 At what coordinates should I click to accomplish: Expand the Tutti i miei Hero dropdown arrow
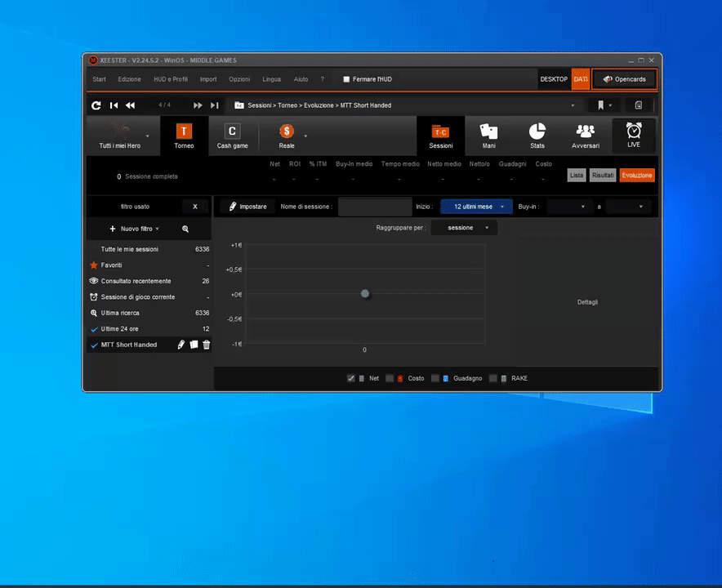click(x=147, y=136)
